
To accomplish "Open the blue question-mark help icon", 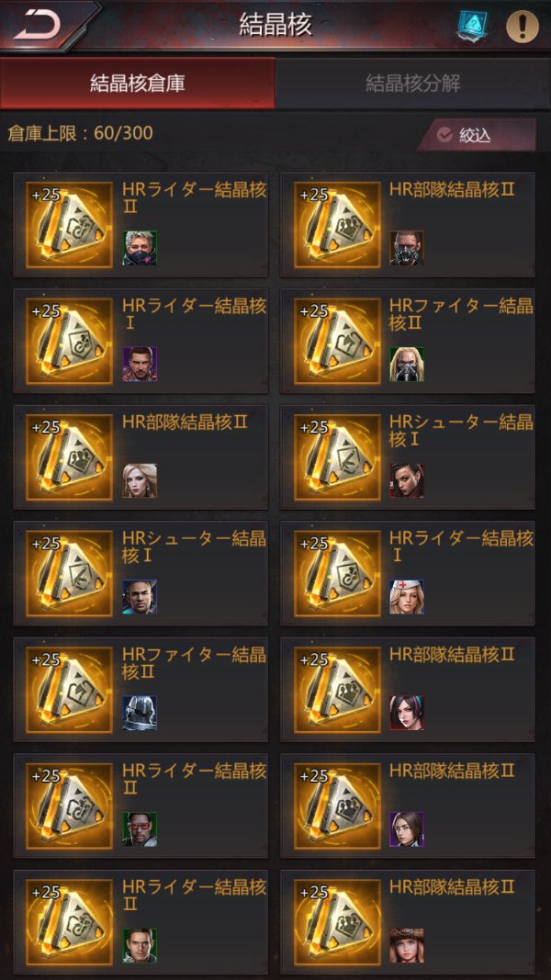I will tap(468, 27).
